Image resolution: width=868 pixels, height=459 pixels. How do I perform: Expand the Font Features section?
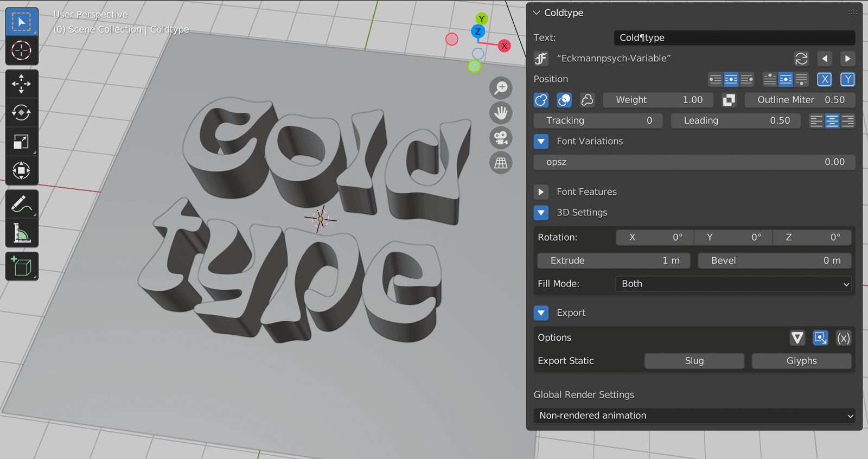[x=541, y=192]
